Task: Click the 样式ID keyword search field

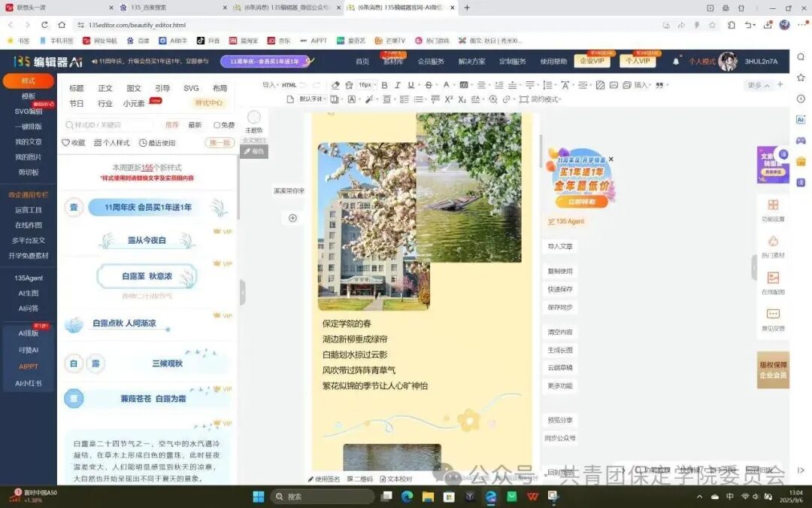Action: [109, 125]
